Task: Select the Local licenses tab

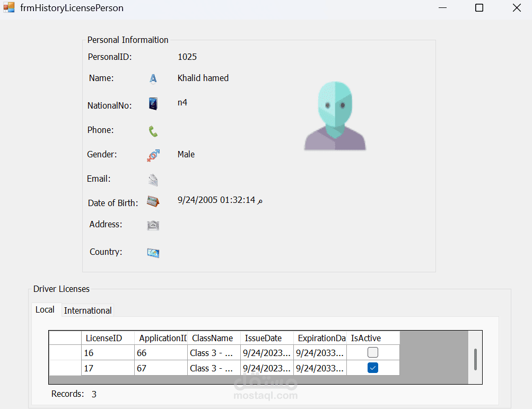Action: [x=45, y=310]
